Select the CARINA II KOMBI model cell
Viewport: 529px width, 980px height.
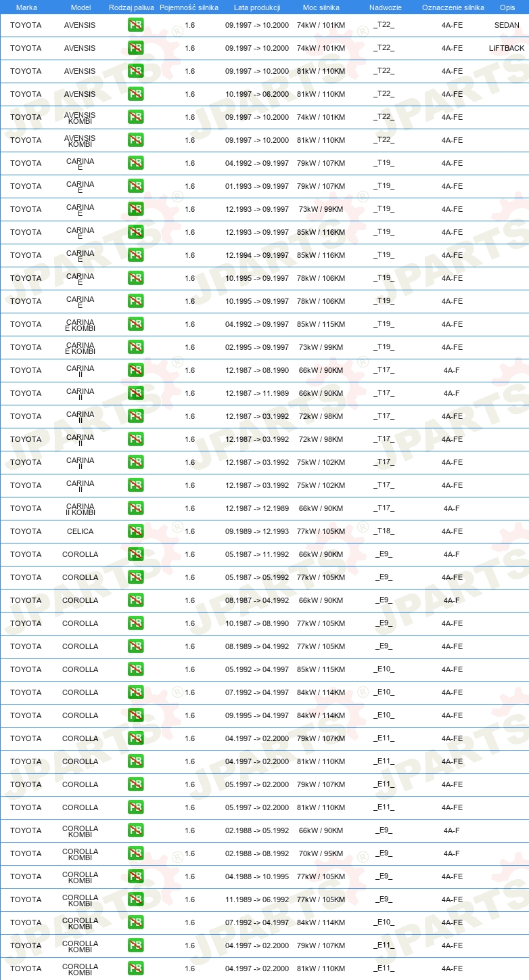[80, 508]
